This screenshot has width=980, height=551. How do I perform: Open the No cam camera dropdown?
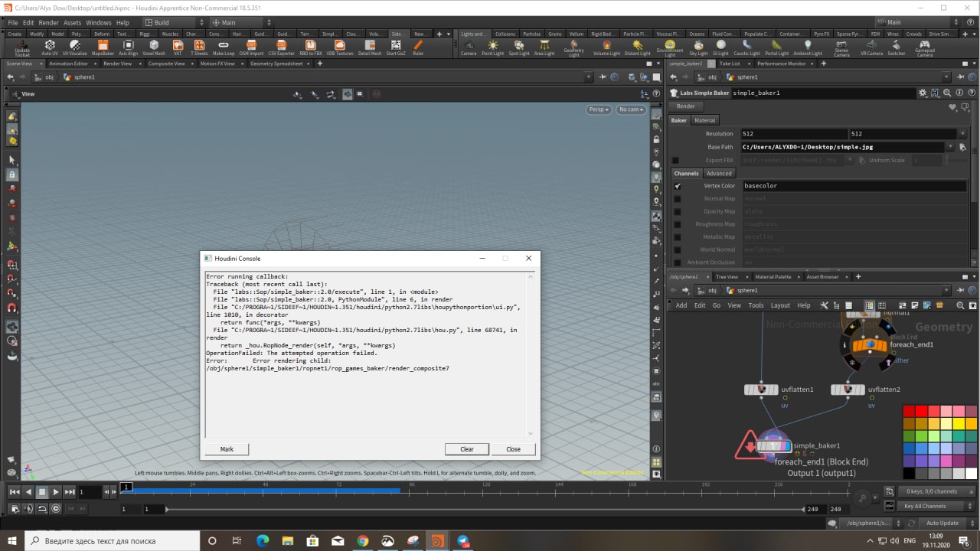(x=630, y=109)
